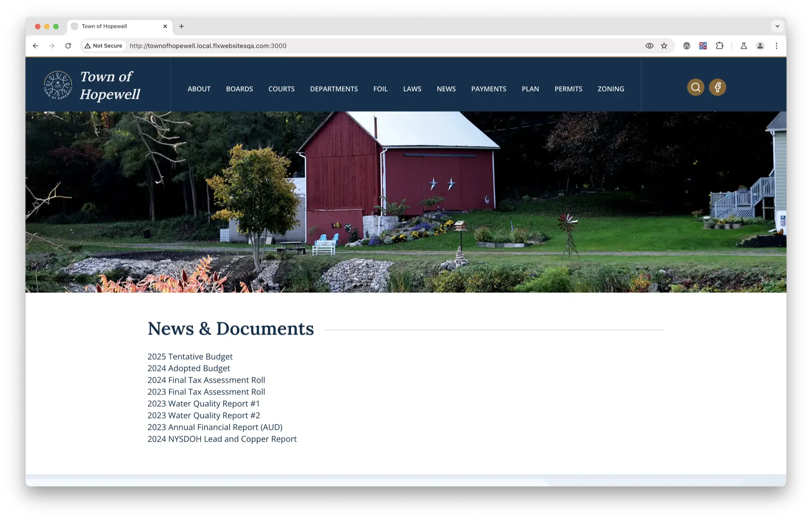Viewport: 812px width, 520px height.
Task: Select PAYMENTS in the navigation bar
Action: [488, 89]
